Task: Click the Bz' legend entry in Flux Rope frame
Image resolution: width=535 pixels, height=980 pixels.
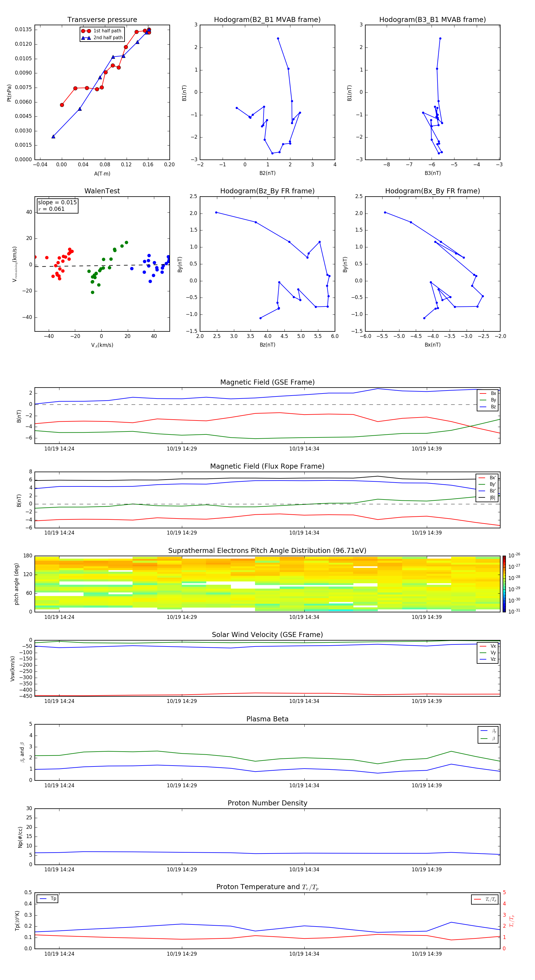Action: (487, 491)
